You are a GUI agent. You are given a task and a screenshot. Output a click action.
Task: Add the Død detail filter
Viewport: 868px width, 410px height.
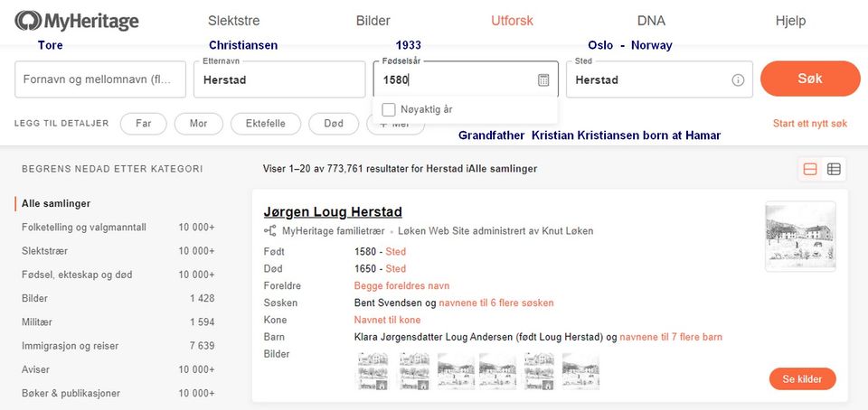pos(334,124)
